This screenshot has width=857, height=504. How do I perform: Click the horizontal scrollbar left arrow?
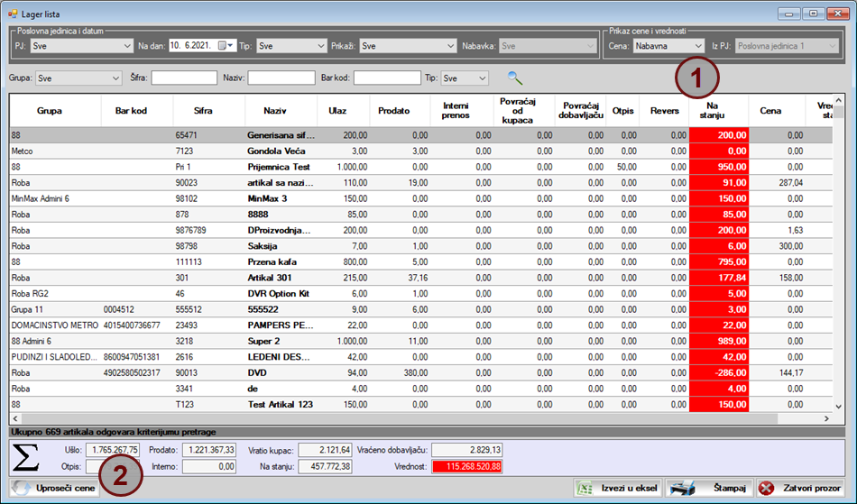tap(15, 419)
